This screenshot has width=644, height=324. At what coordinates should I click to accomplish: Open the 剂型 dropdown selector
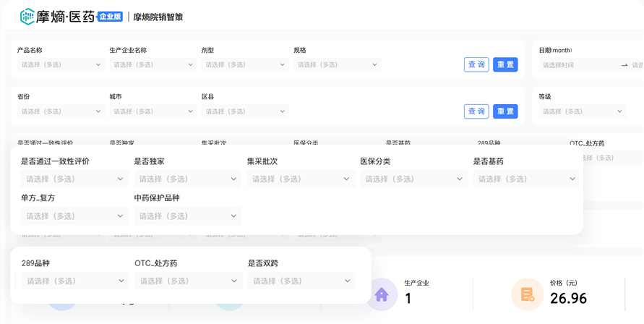(x=245, y=65)
